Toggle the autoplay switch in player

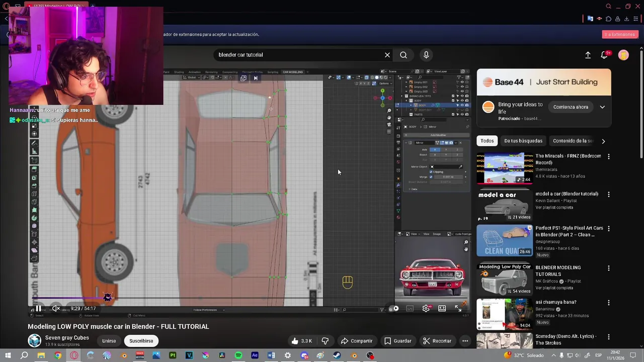click(x=394, y=308)
